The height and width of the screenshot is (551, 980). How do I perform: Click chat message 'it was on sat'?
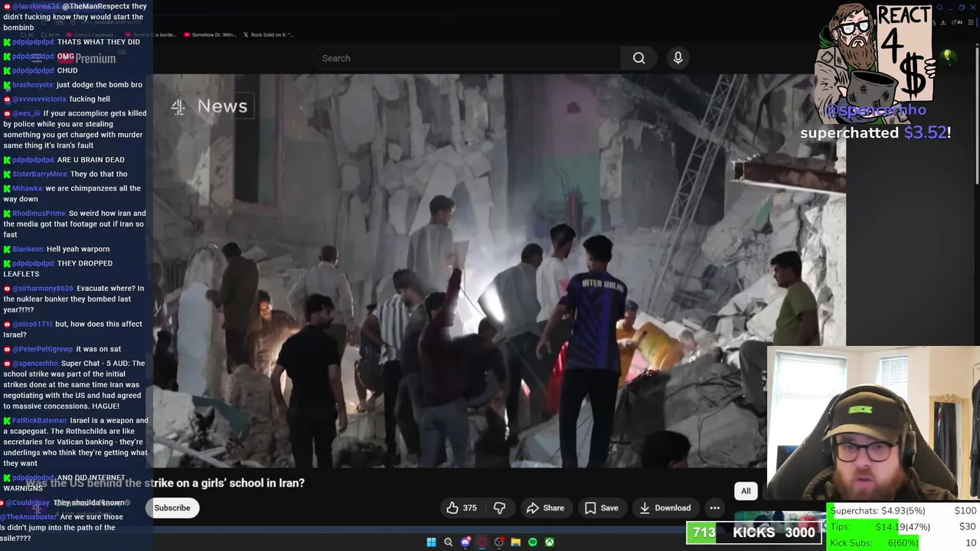point(98,349)
